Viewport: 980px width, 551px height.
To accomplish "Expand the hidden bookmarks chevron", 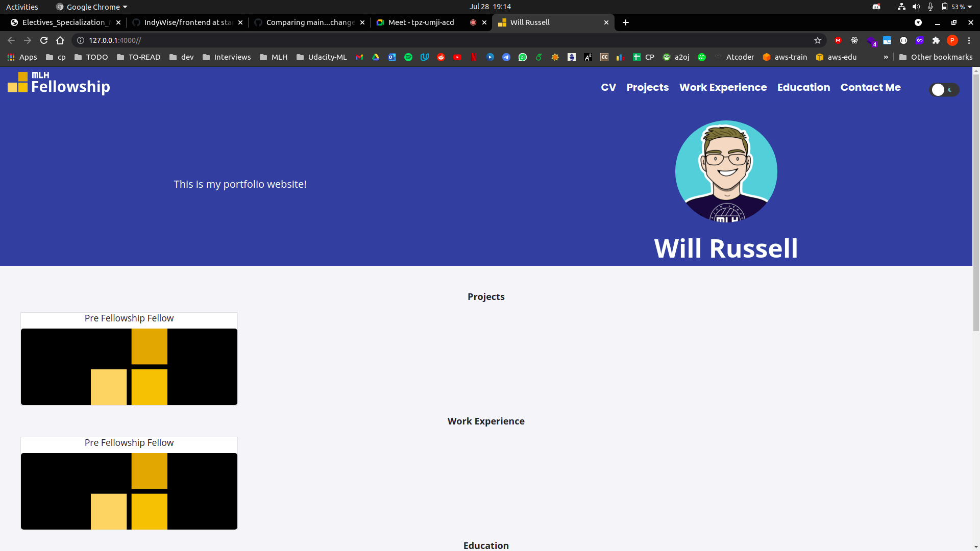I will click(x=886, y=57).
